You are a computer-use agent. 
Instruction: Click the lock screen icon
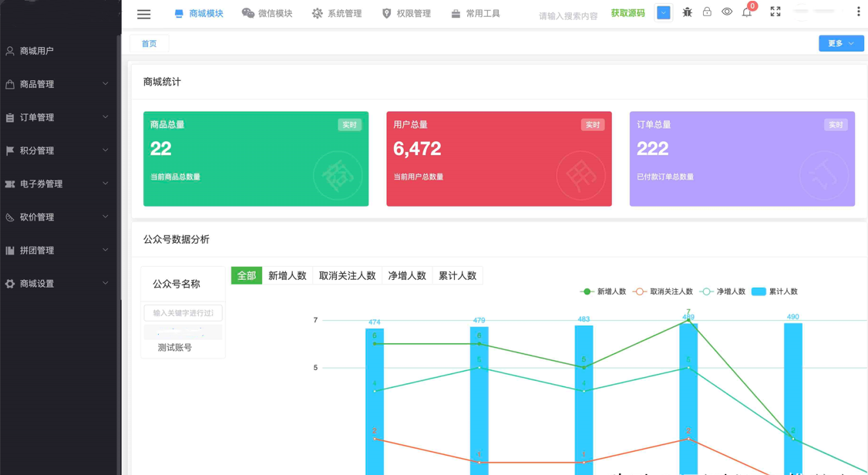coord(707,12)
